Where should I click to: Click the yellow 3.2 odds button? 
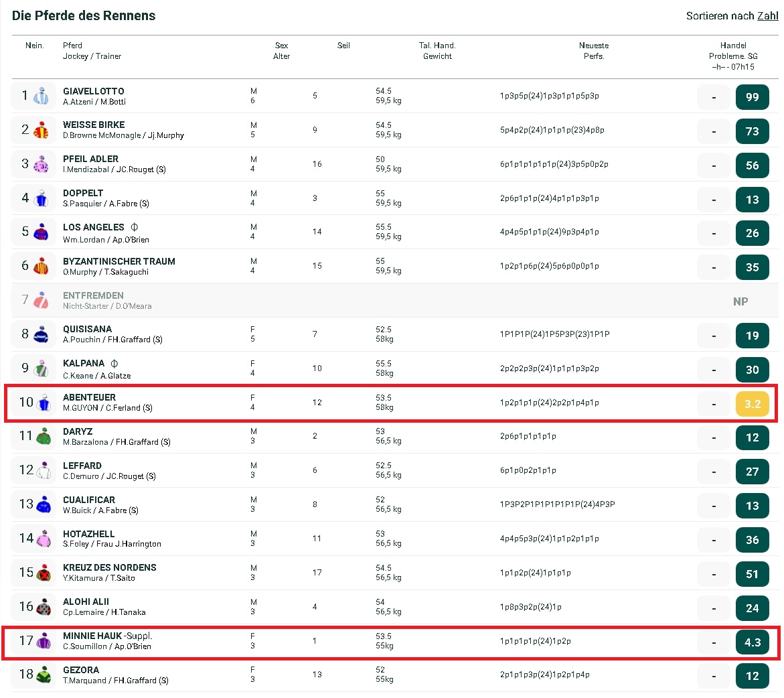(x=752, y=404)
